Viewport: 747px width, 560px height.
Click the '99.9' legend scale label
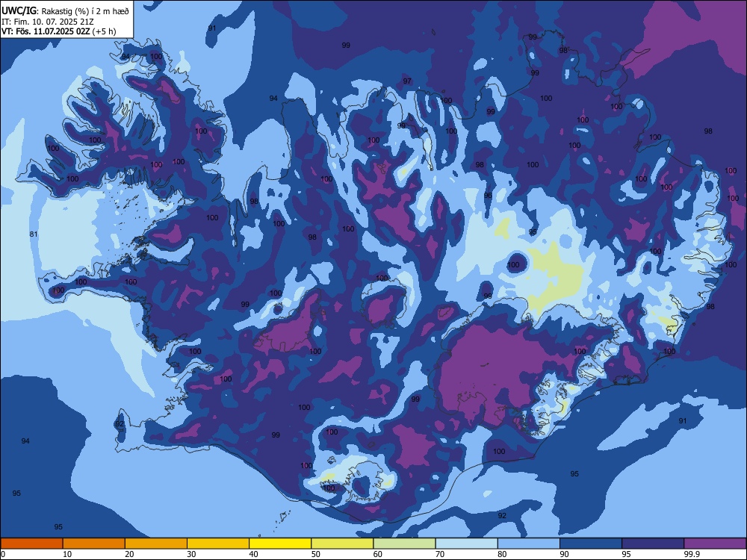point(692,554)
